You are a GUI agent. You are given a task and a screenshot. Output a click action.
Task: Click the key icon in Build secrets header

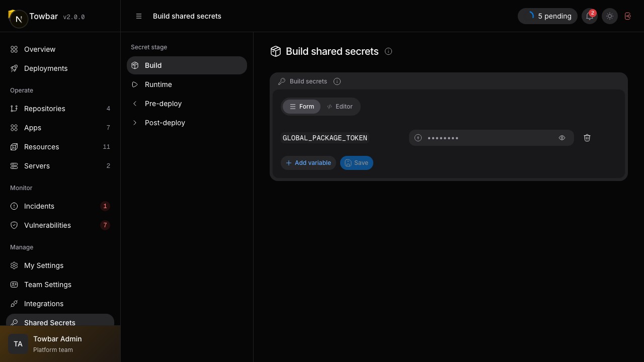[x=282, y=81]
